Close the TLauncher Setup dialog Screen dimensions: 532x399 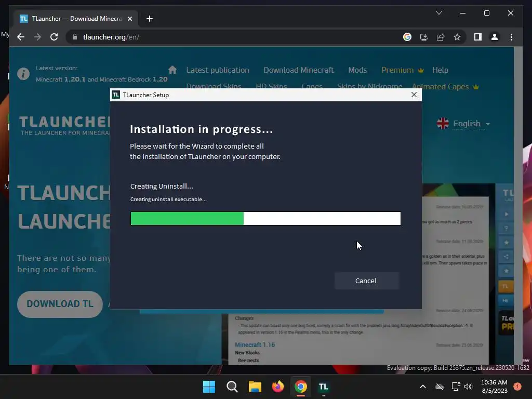(x=414, y=95)
